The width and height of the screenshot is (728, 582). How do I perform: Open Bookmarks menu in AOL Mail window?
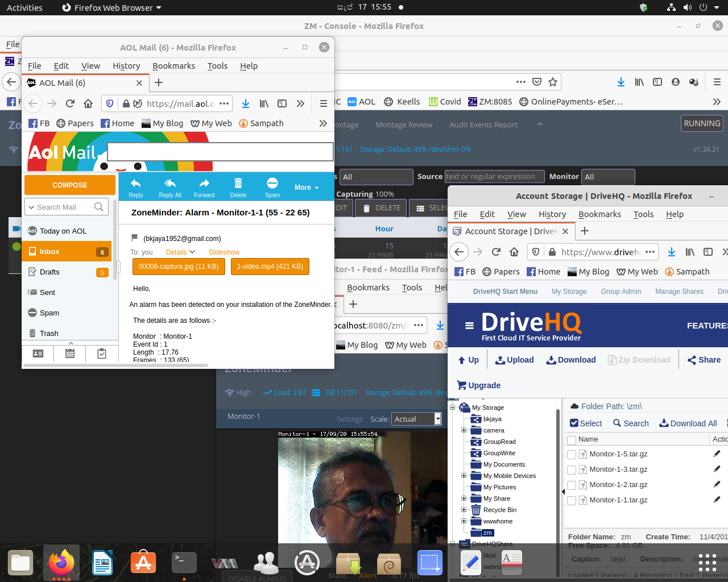click(x=173, y=66)
